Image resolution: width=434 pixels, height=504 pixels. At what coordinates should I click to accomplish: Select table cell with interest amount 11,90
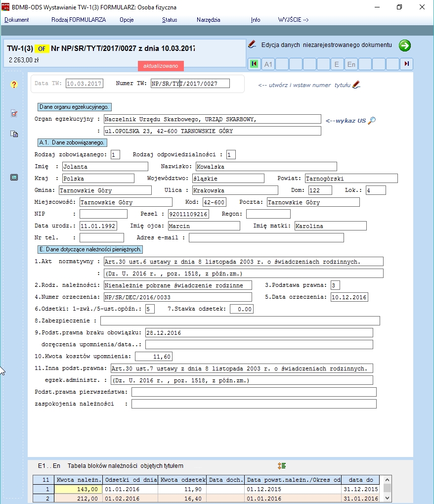[182, 489]
